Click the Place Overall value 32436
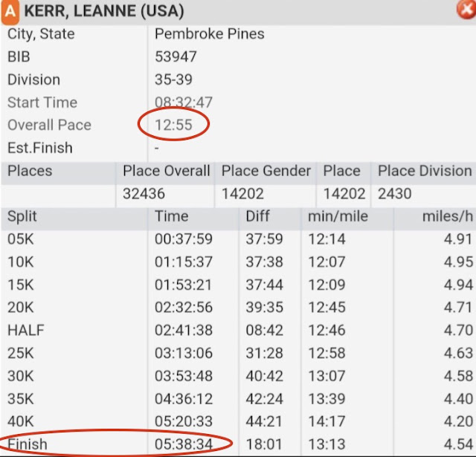Image resolution: width=476 pixels, height=457 pixels. coord(144,194)
